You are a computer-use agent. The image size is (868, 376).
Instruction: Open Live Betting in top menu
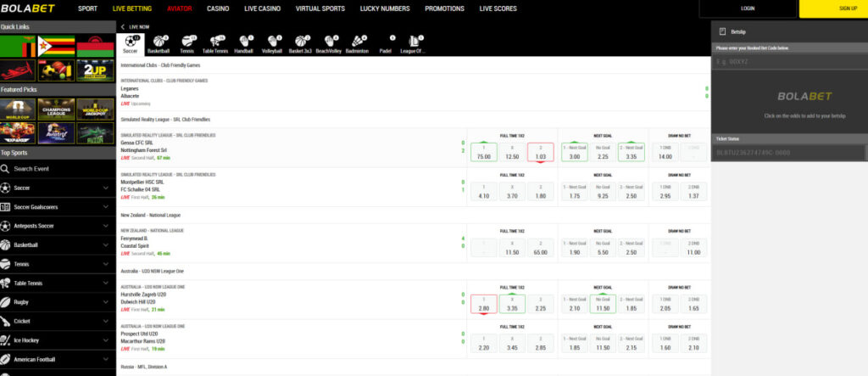point(131,8)
